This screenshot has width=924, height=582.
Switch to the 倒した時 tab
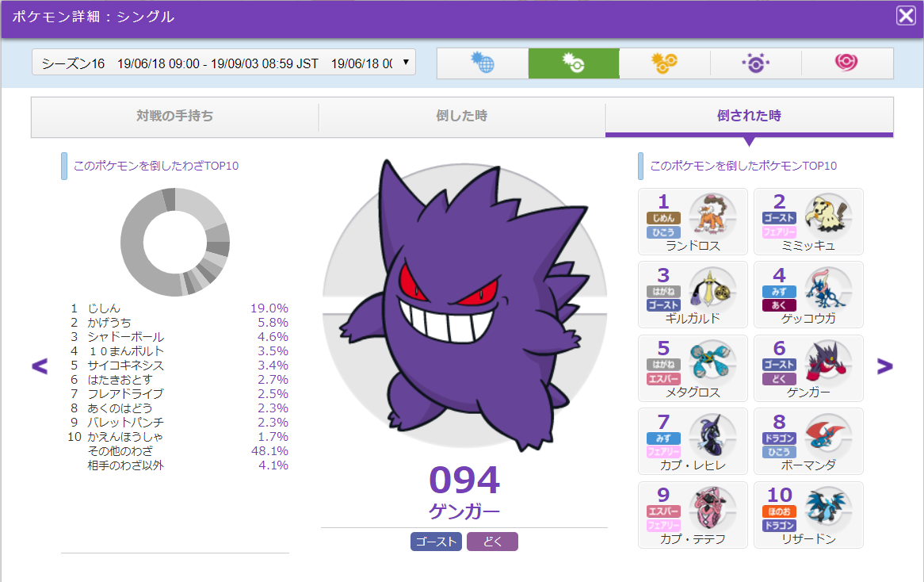point(462,117)
